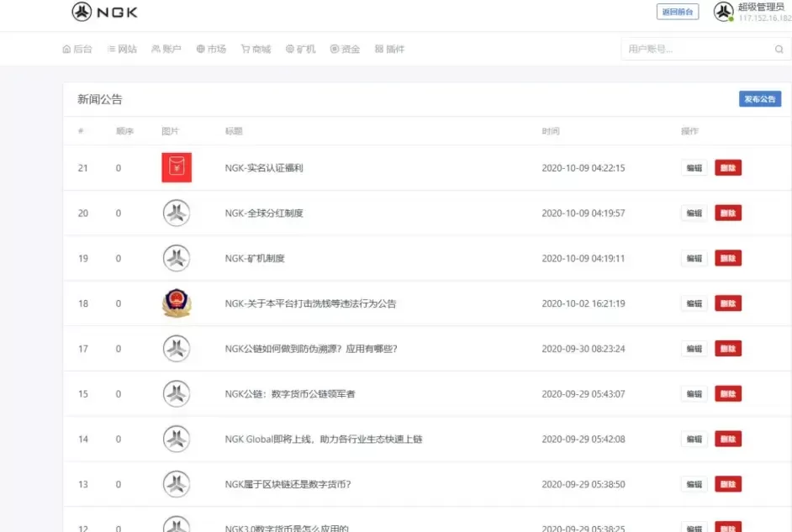This screenshot has height=532, width=792.
Task: Select title text NGK-全球分红制度
Action: click(x=264, y=213)
